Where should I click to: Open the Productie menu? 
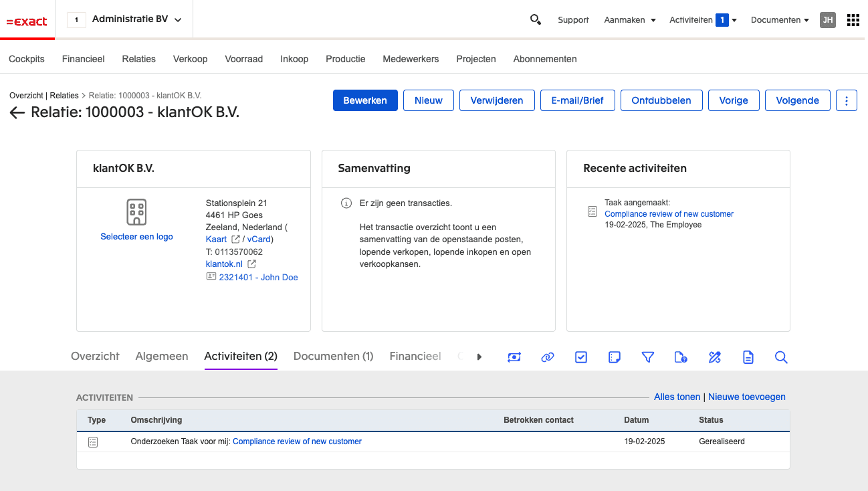click(x=346, y=59)
